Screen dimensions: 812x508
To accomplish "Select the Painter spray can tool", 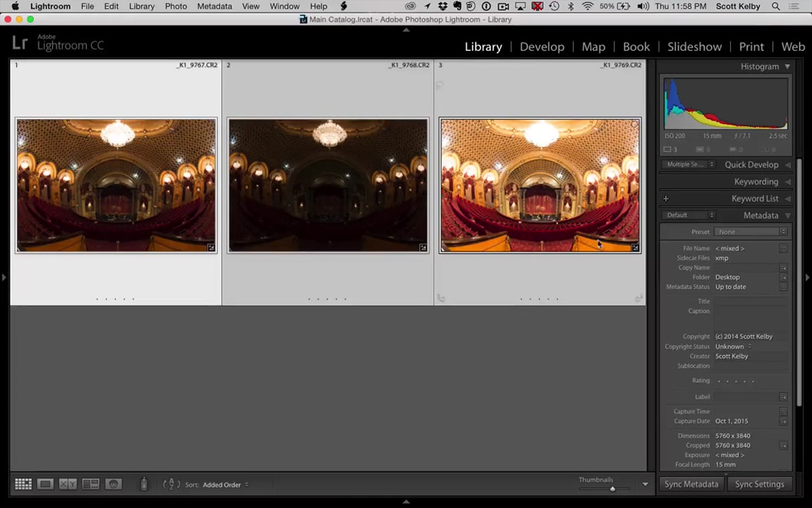I will [x=143, y=484].
